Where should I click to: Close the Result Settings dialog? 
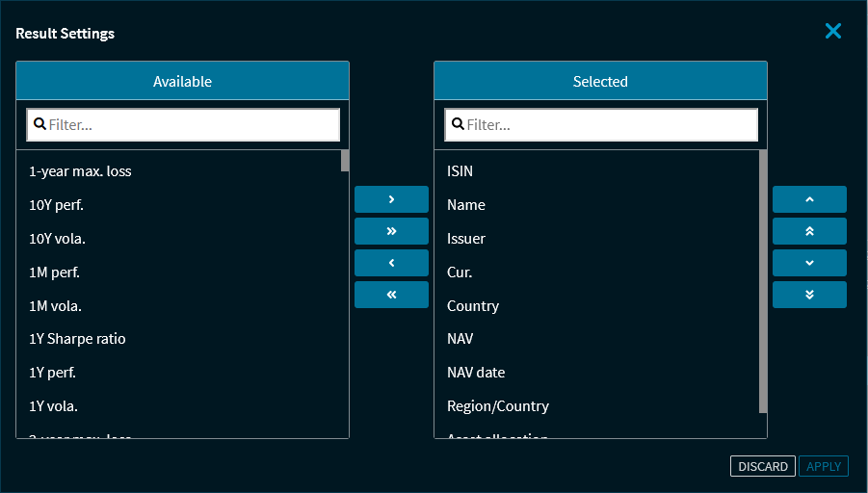coord(833,31)
